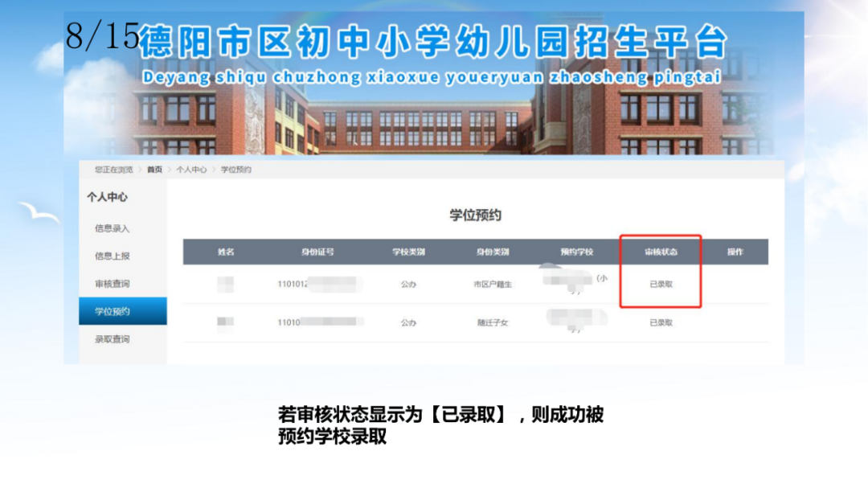Screen dimensions: 868x488
Task: Click the 随迁子女 cell
Action: 493,322
